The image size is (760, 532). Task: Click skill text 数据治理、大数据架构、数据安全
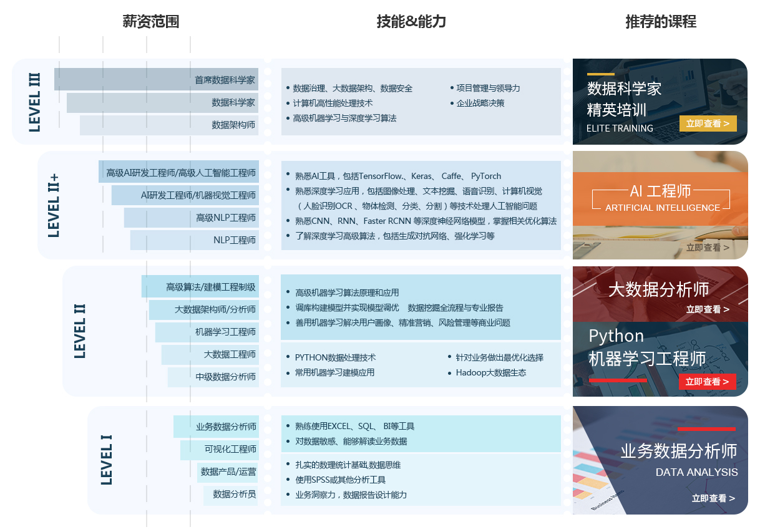(x=353, y=89)
